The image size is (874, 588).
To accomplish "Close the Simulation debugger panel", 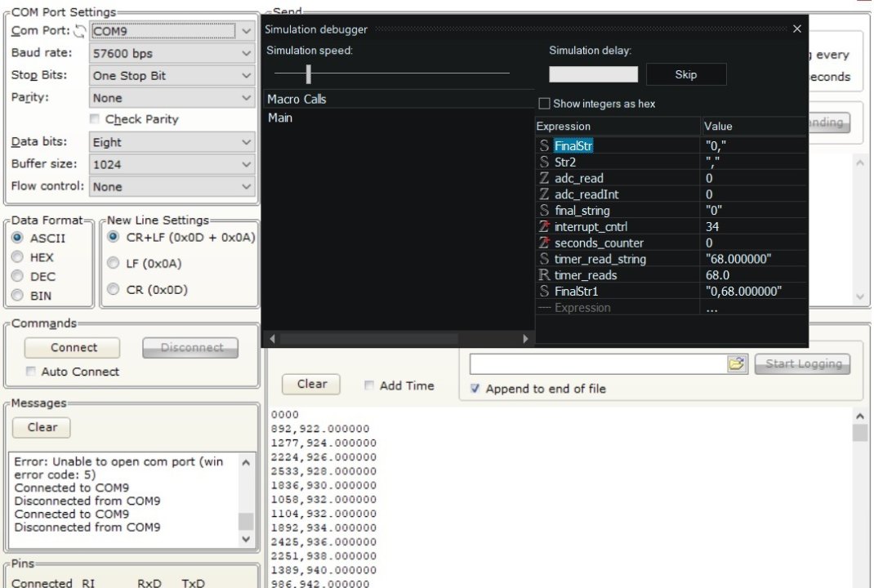I will coord(797,29).
